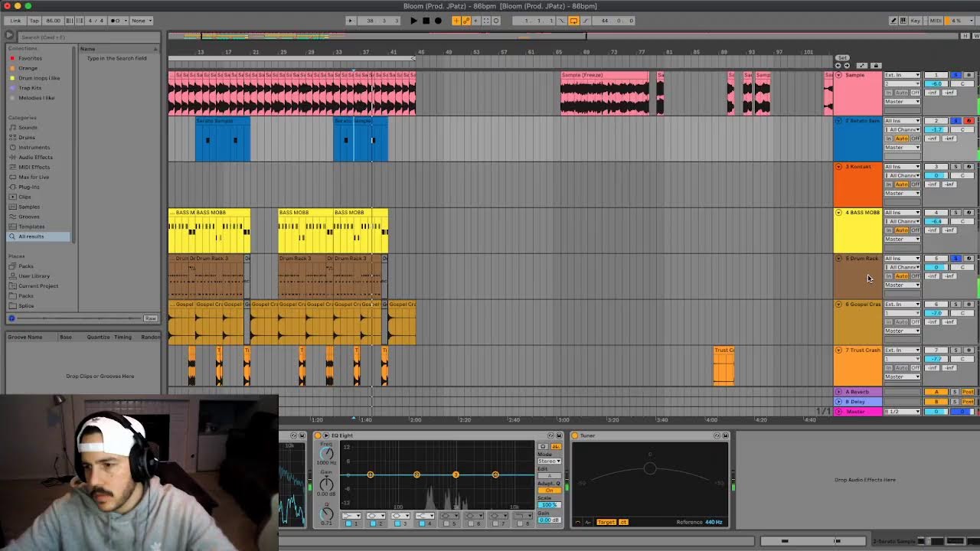Screen dimensions: 980x551
Task: Open MIDI Effects category in browser
Action: coord(34,168)
